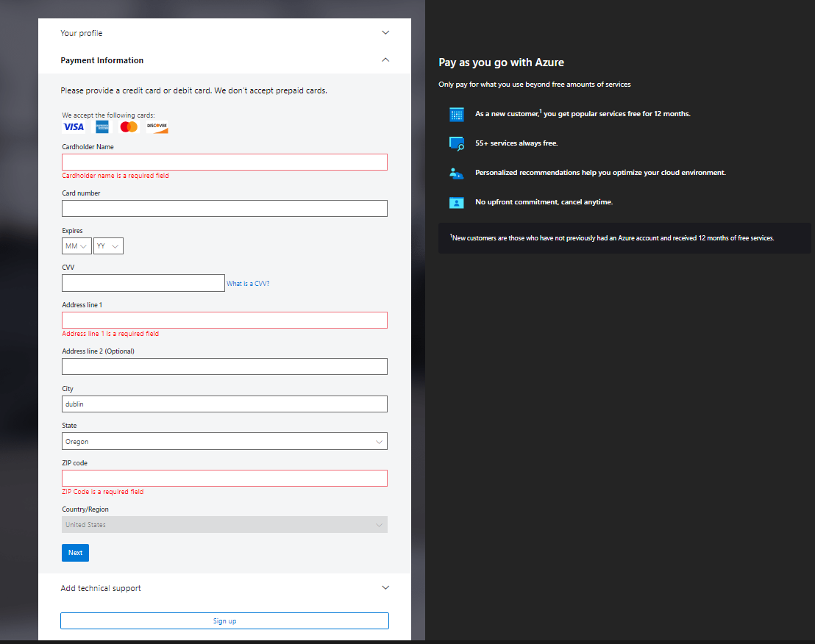Open the State dropdown showing Oregon
The image size is (815, 644).
[224, 441]
